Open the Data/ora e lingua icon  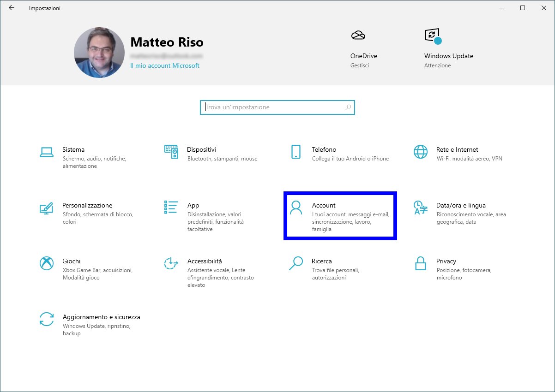point(421,208)
